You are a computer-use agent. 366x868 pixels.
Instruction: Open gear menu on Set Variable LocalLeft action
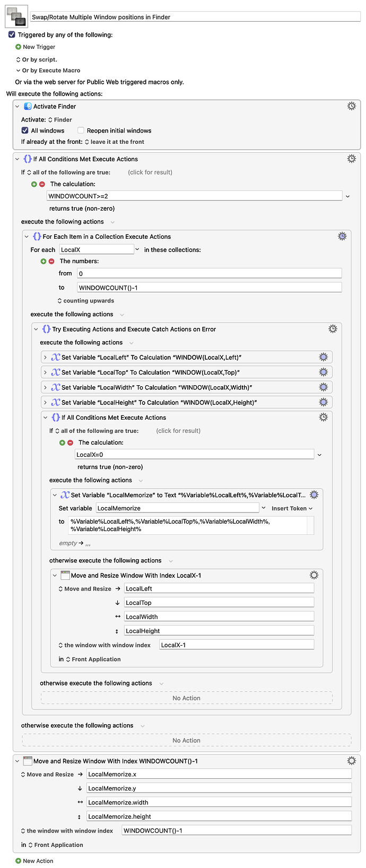(x=324, y=357)
